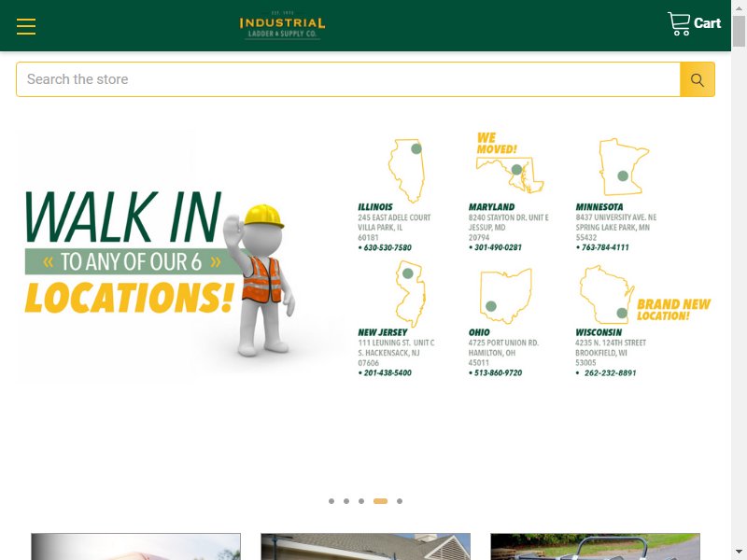Submit search with the magnifier button

click(x=698, y=79)
